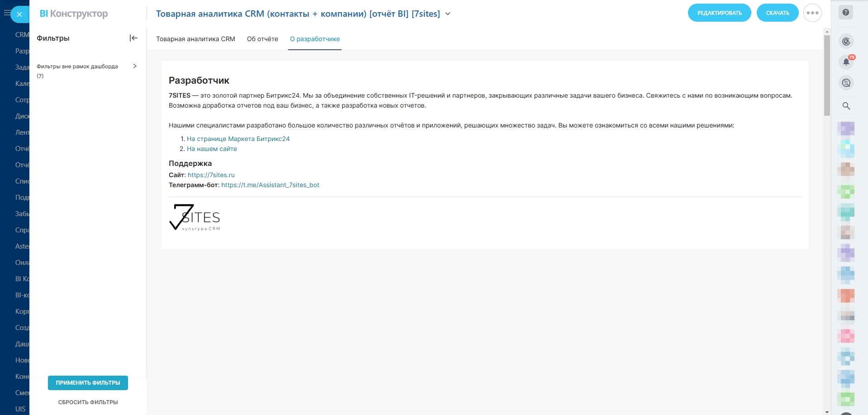This screenshot has width=868, height=415.
Task: Click the search magnifier icon
Action: [846, 106]
